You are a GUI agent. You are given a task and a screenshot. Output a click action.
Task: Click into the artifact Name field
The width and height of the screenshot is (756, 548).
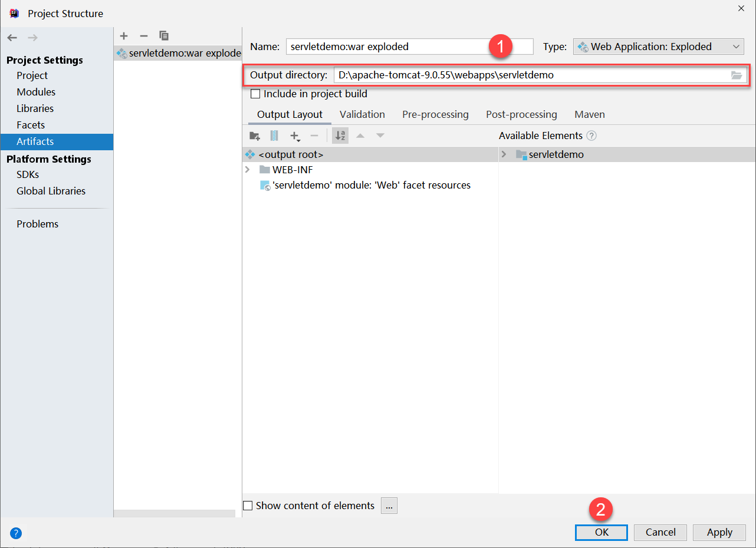(409, 47)
